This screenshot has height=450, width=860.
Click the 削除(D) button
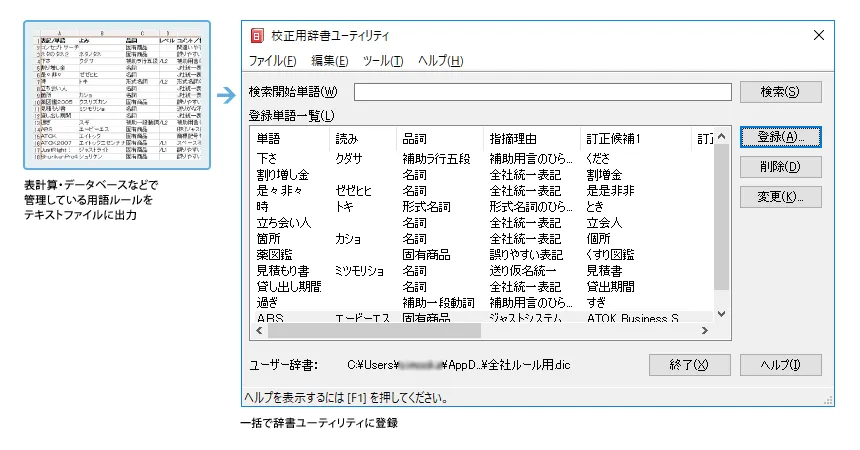point(780,167)
